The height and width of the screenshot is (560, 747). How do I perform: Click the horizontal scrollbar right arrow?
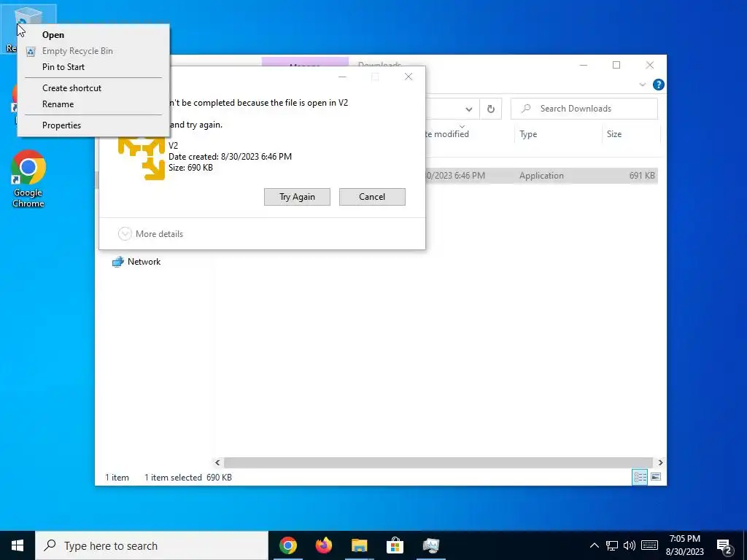660,462
